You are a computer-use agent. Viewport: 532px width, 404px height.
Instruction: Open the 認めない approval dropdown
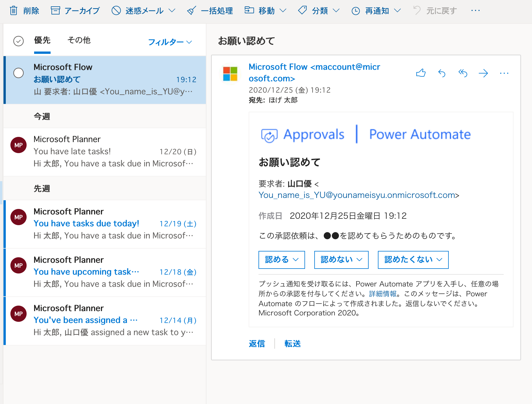click(341, 260)
